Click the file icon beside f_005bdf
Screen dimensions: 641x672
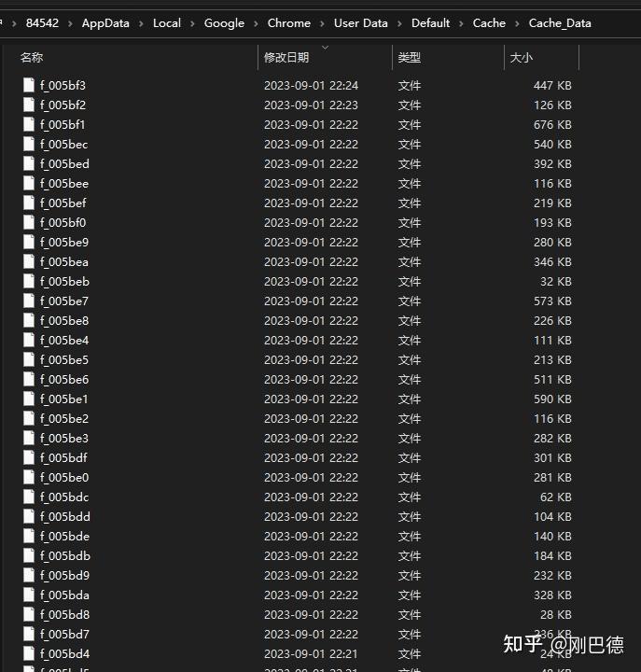[x=29, y=457]
